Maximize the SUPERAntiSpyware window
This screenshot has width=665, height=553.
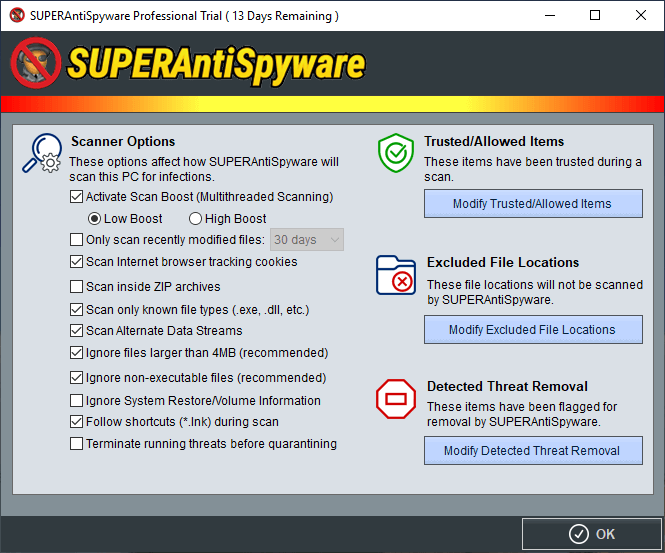point(595,16)
